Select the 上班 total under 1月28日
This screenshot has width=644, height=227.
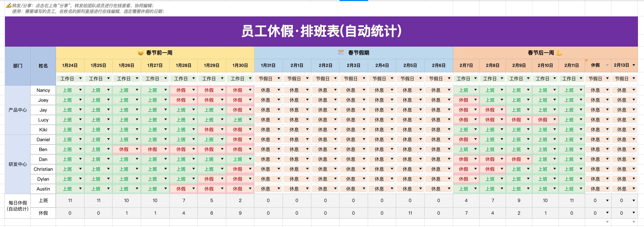(184, 200)
